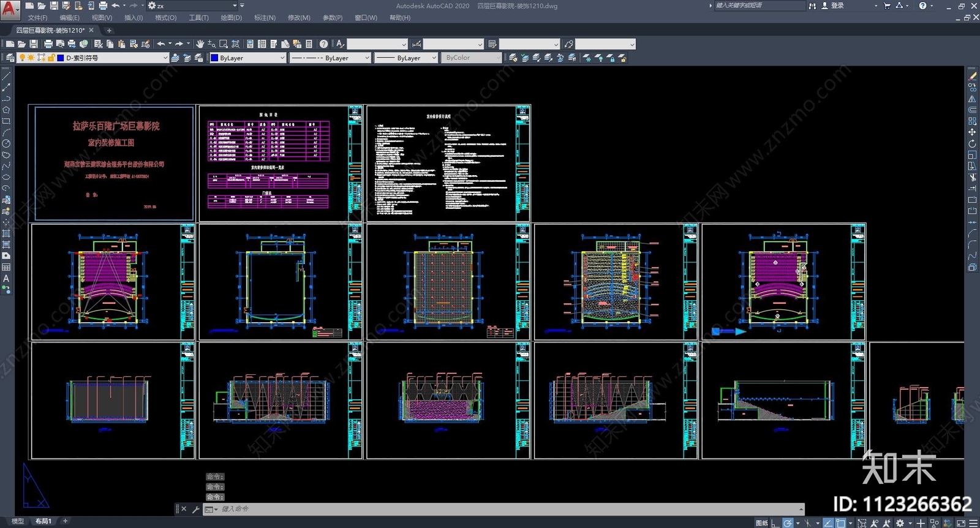This screenshot has width=980, height=528.
Task: Open the command line customize wrench icon
Action: 195,509
